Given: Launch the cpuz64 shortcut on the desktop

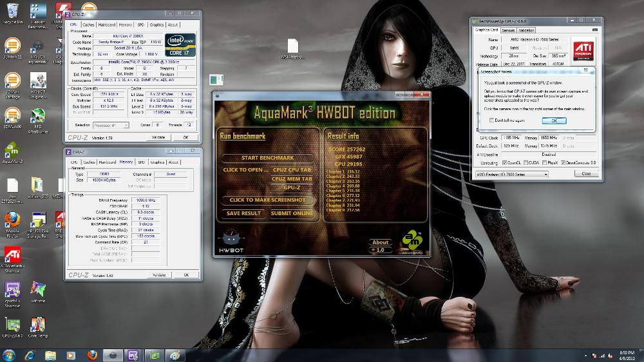Looking at the screenshot, I should pos(13,294).
